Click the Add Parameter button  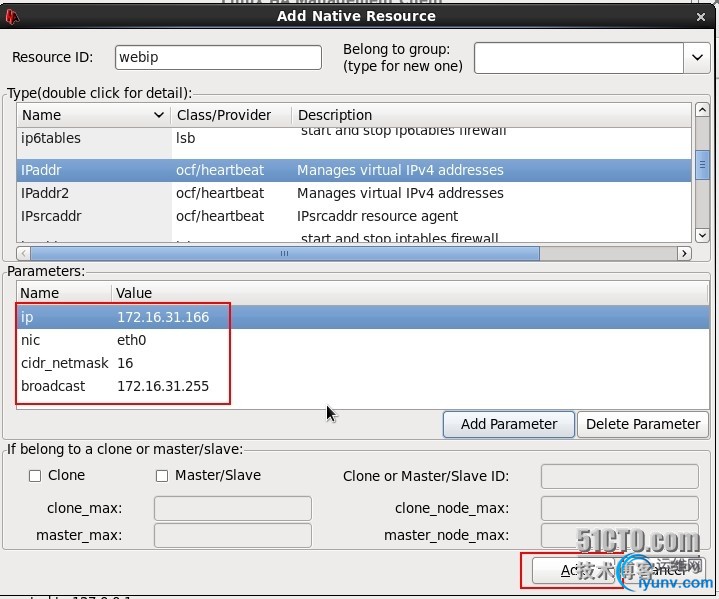(x=509, y=424)
